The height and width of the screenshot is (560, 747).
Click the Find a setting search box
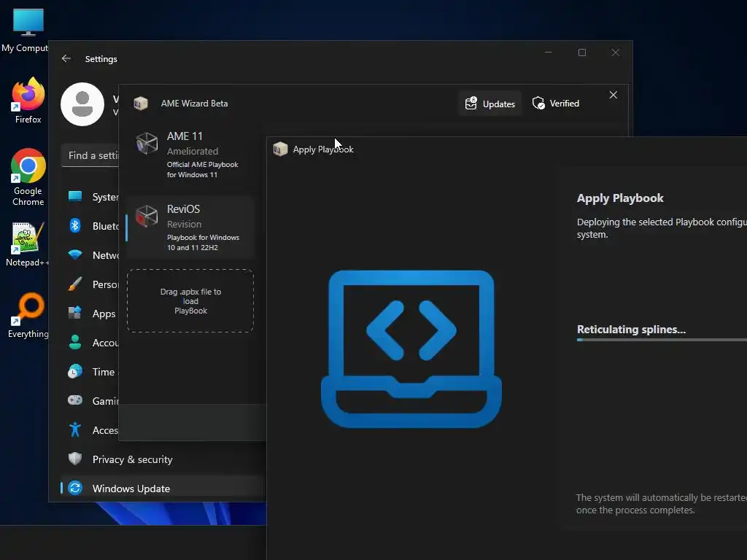(90, 156)
